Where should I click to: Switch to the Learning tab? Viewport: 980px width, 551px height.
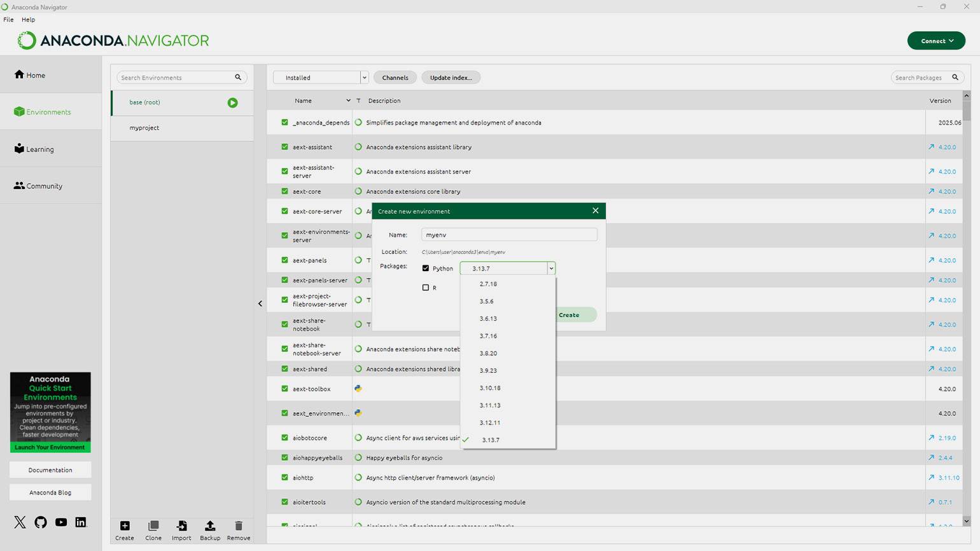tap(39, 150)
